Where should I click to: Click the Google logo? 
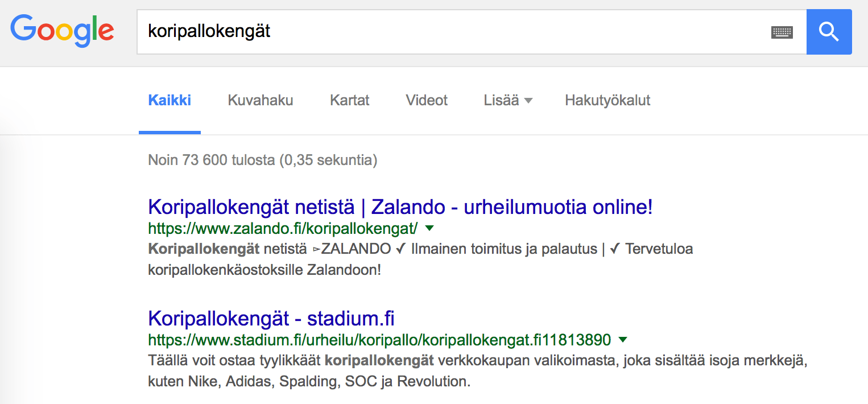click(x=63, y=32)
